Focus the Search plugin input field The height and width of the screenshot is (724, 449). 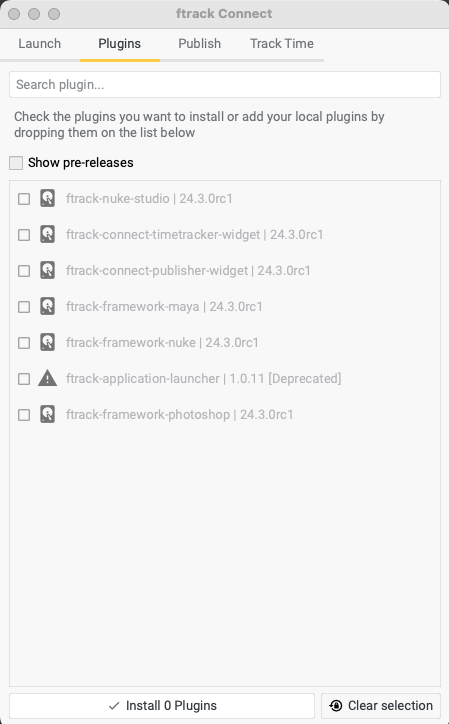225,84
